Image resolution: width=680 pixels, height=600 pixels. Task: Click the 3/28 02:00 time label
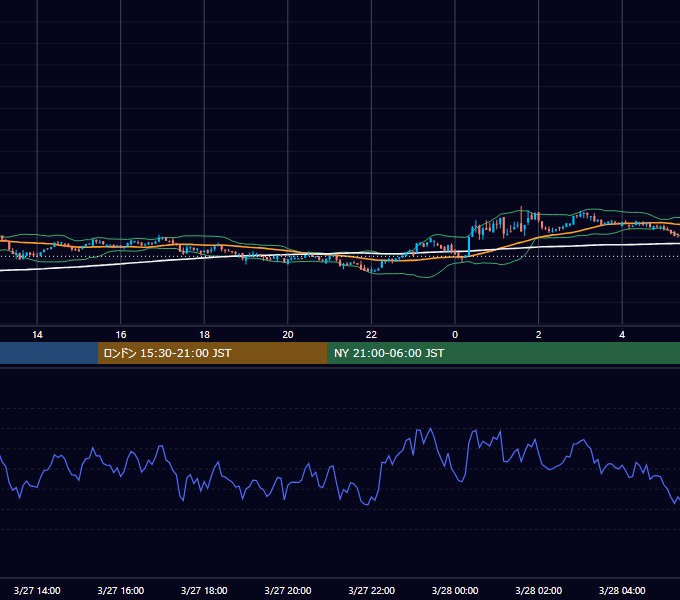click(x=539, y=590)
